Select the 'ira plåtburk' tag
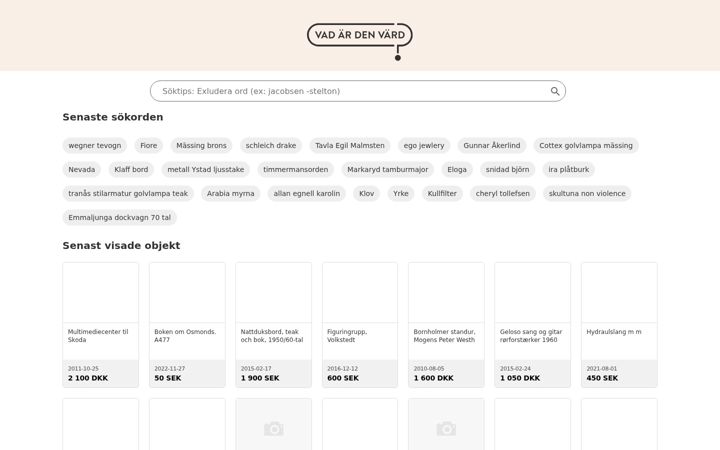Image resolution: width=720 pixels, height=450 pixels. (x=568, y=169)
